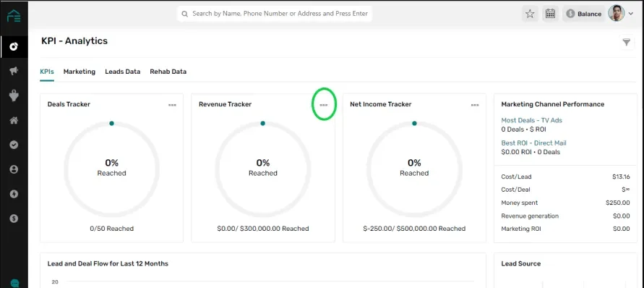Screen dimensions: 644x288
Task: Click the star favorites icon
Action: 530,14
